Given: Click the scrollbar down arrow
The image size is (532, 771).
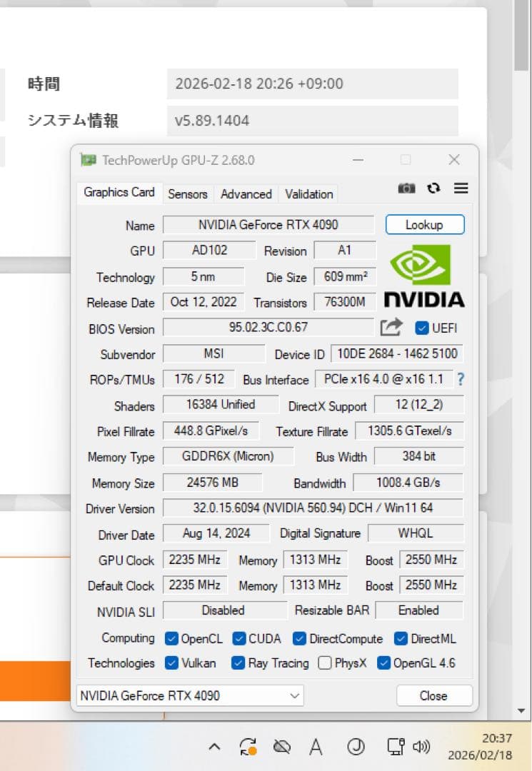Looking at the screenshot, I should (521, 711).
